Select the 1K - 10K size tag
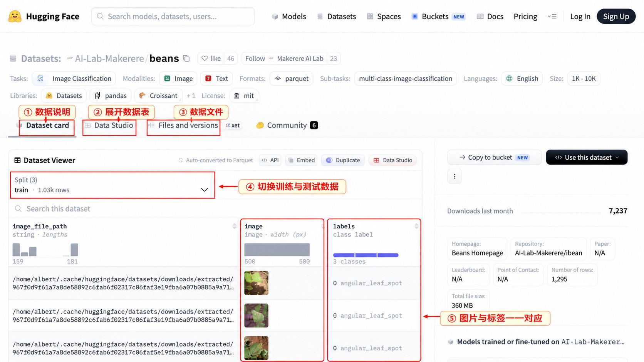The width and height of the screenshot is (644, 362). (x=584, y=78)
